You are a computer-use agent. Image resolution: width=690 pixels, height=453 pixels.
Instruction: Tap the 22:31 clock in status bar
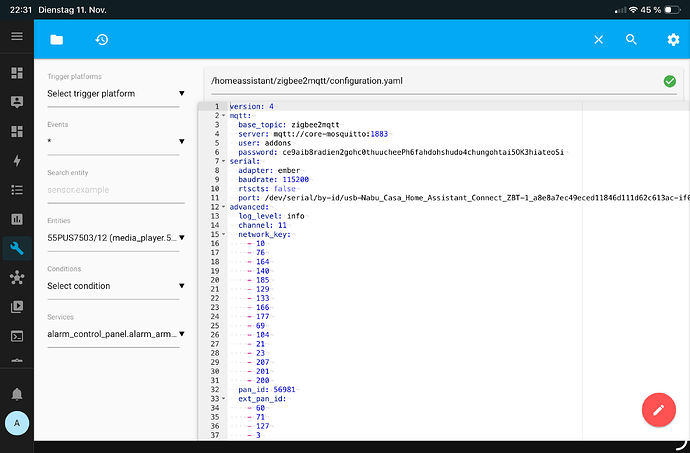point(21,10)
